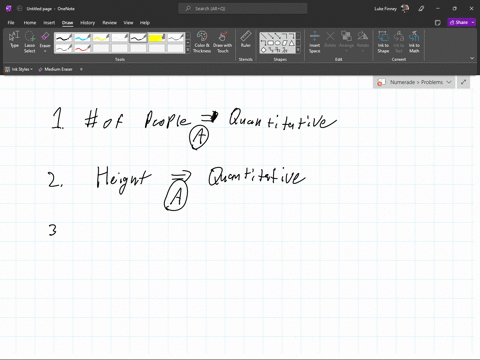Open the Eraser options dropdown arrow
This screenshot has height=360, width=480.
(45, 51)
